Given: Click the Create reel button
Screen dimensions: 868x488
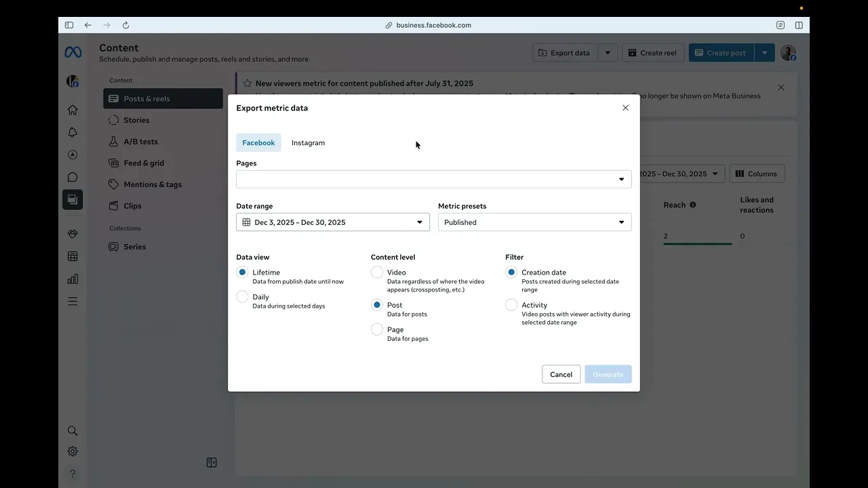Looking at the screenshot, I should (653, 53).
